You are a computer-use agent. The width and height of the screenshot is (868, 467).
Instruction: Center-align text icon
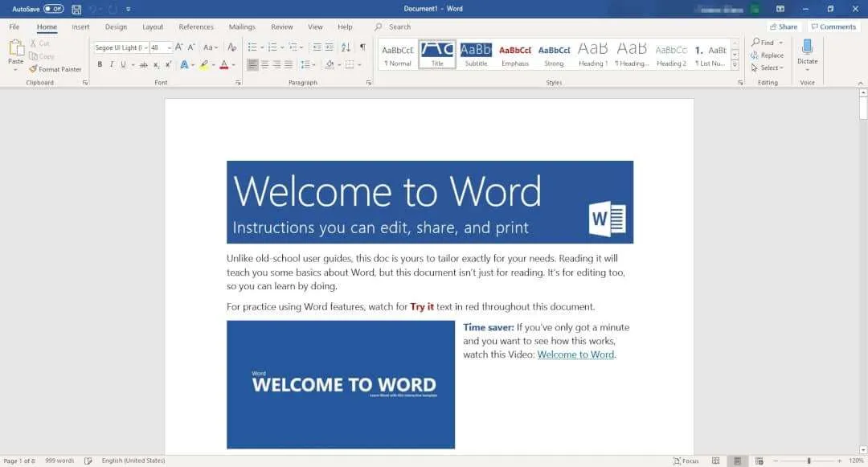tap(264, 65)
